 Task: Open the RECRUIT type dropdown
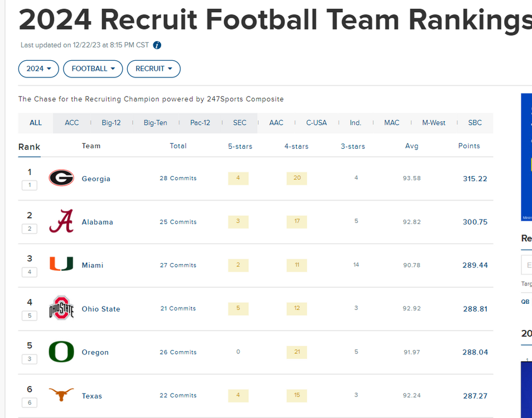[154, 69]
